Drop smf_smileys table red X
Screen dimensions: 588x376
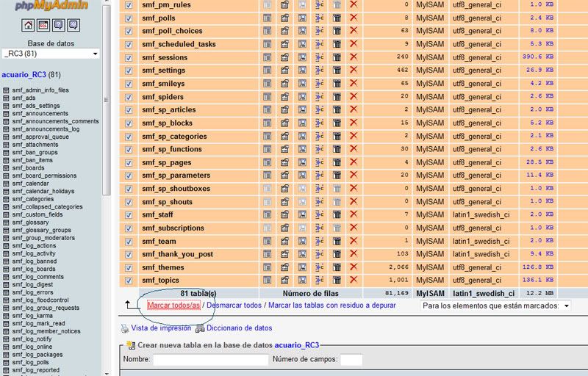click(x=354, y=83)
